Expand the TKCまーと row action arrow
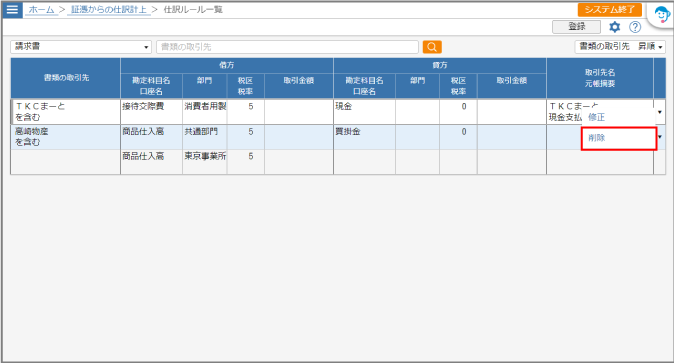 coord(659,112)
